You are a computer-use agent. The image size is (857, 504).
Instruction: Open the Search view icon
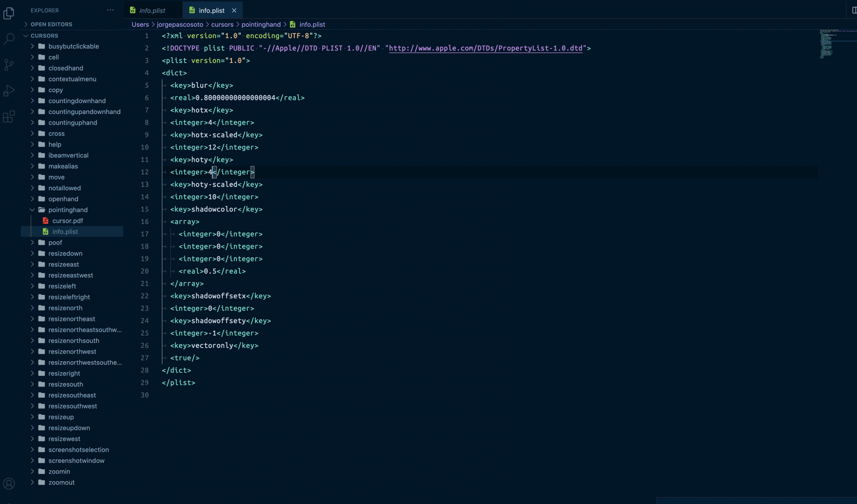point(9,39)
